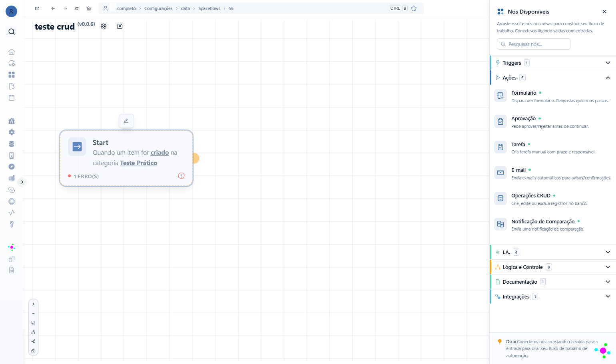616x364 pixels.
Task: Go to Home in the left sidebar
Action: pyautogui.click(x=12, y=52)
